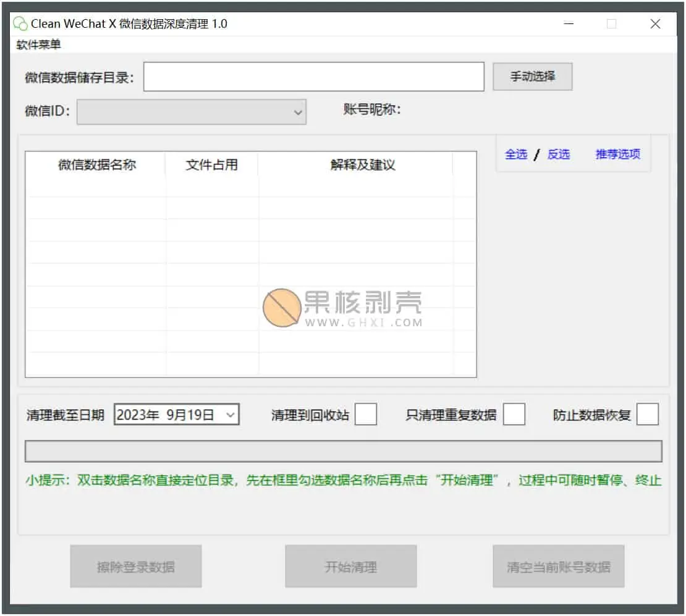Click the 微信数据名称 column header
Screen dimensions: 686x616
click(x=96, y=164)
